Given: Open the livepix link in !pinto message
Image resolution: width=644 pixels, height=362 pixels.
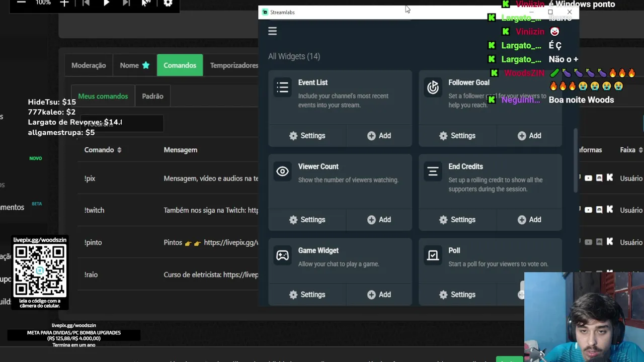Looking at the screenshot, I should 231,242.
